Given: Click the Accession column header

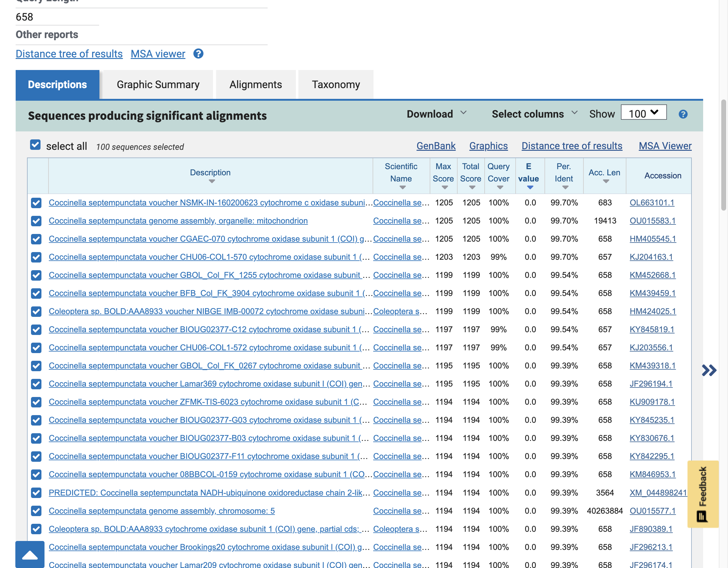Looking at the screenshot, I should click(663, 176).
